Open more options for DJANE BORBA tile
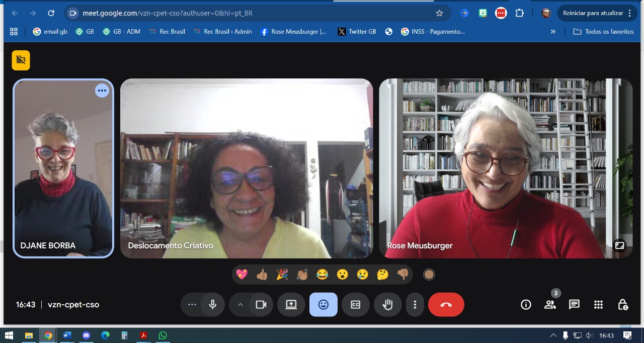The height and width of the screenshot is (343, 644). pos(102,91)
